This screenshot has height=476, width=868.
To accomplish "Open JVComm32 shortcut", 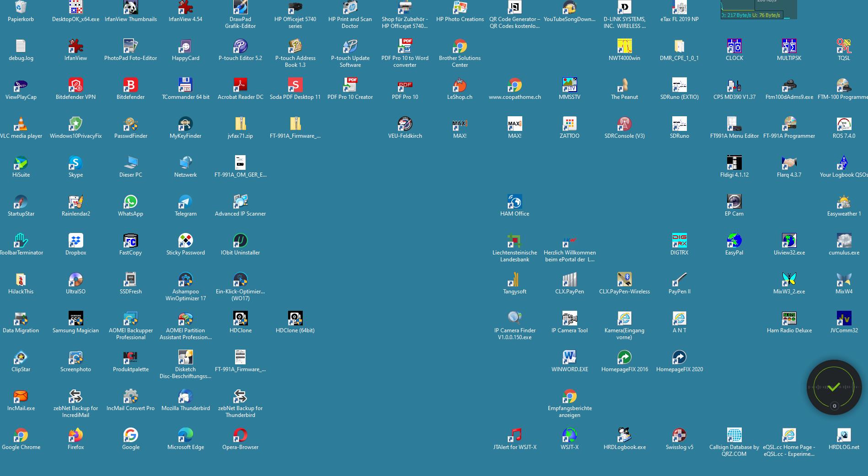I will (844, 319).
